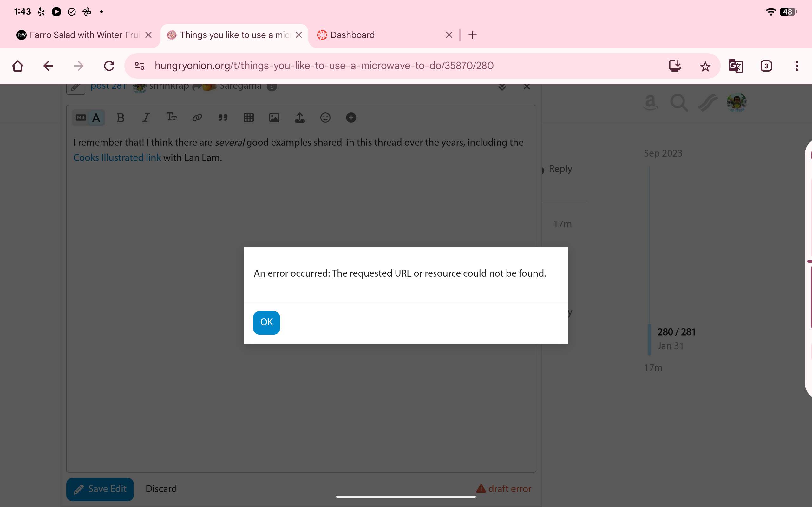Toggle Markdown editing mode
This screenshot has width=812, height=507.
(81, 118)
